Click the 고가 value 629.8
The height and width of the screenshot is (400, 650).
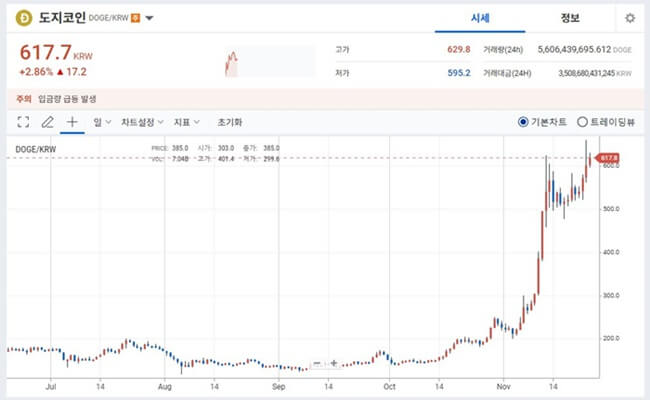[x=458, y=49]
